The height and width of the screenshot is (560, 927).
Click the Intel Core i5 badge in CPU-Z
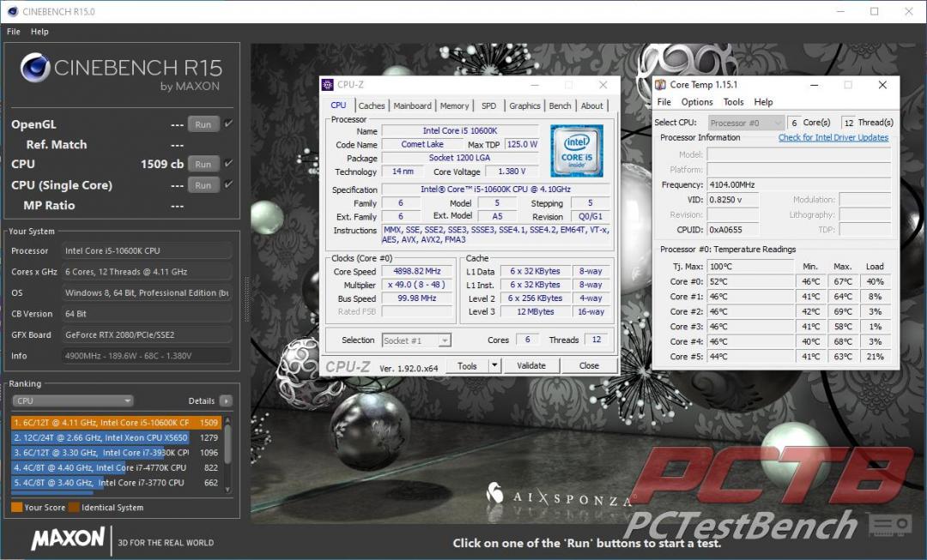[x=577, y=151]
